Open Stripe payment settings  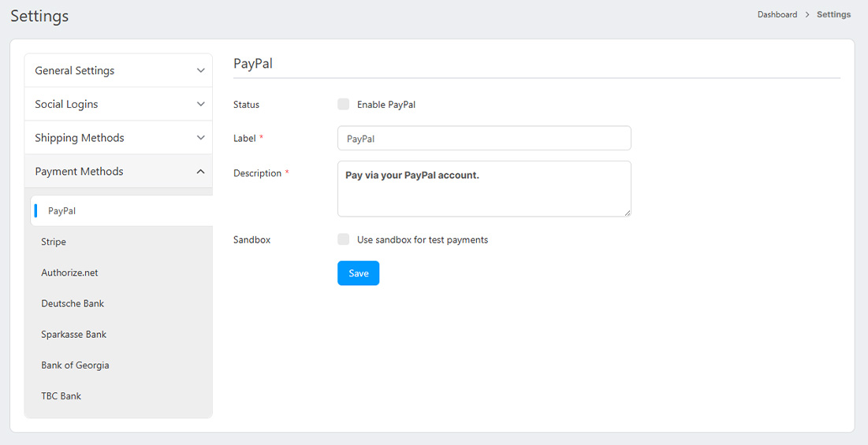54,242
